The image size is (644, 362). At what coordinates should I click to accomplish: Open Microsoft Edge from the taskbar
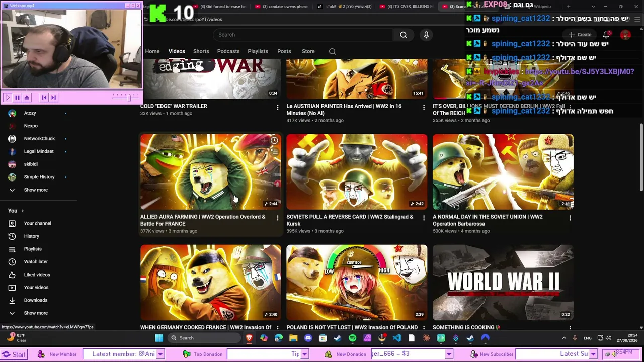tap(278, 338)
